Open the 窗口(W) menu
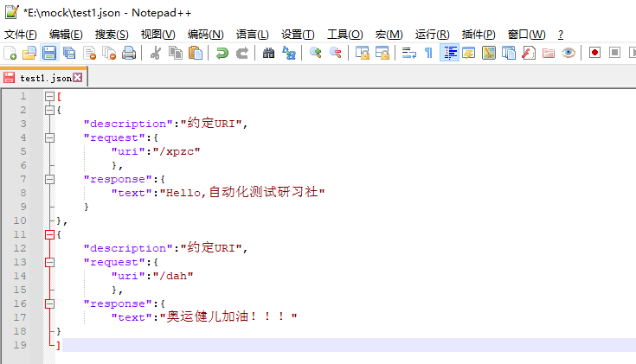 tap(526, 35)
